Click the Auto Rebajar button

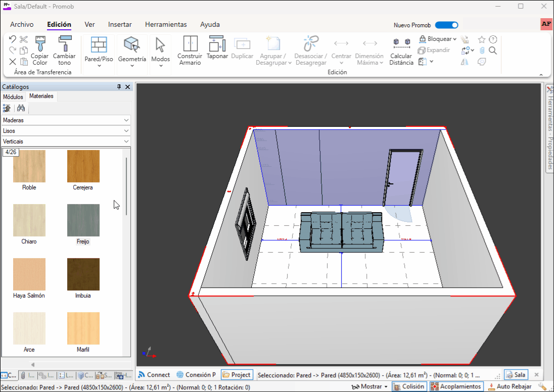coord(510,386)
